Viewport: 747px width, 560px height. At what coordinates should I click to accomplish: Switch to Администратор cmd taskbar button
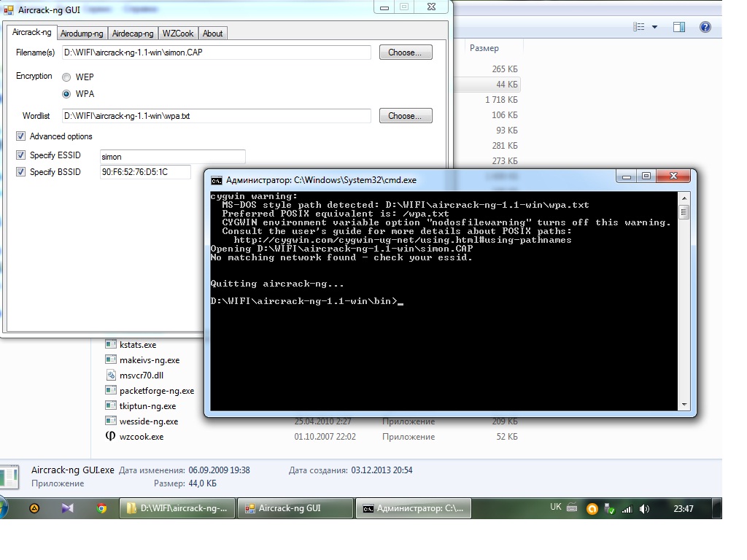[x=414, y=508]
